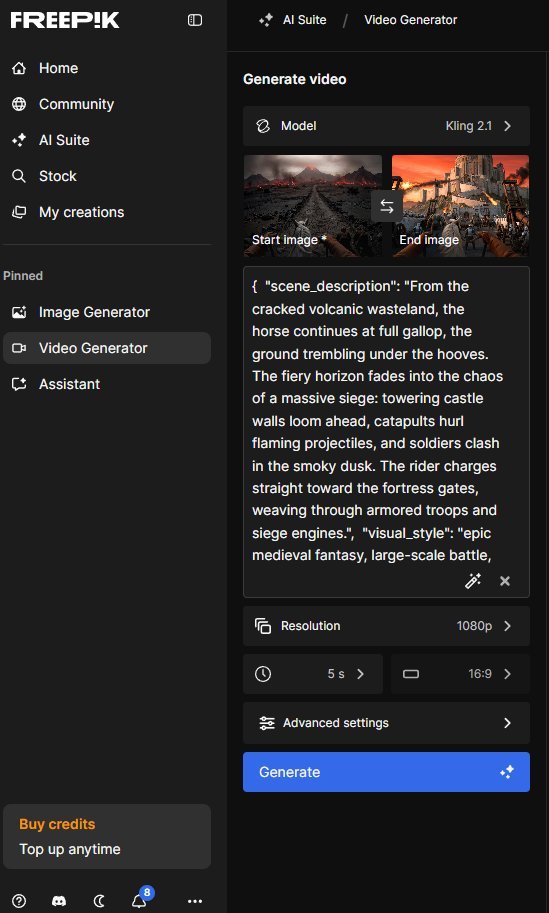
Task: Click Buy credits link
Action: click(x=57, y=824)
